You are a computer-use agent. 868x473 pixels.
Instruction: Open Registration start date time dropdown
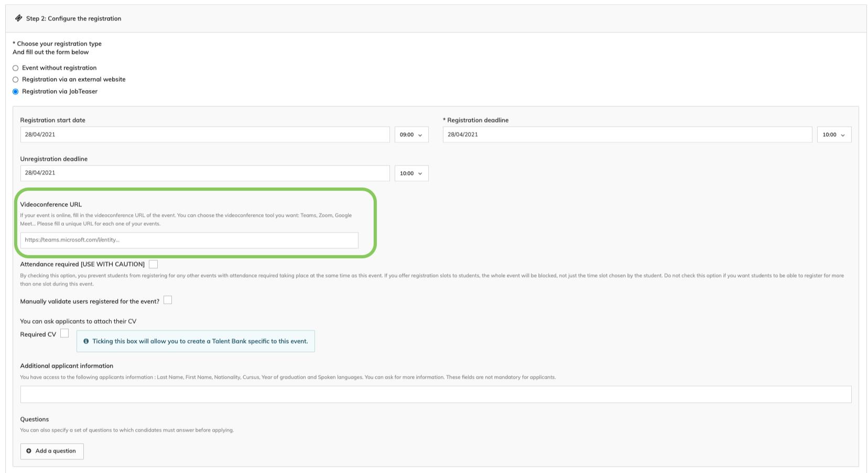[x=411, y=135]
